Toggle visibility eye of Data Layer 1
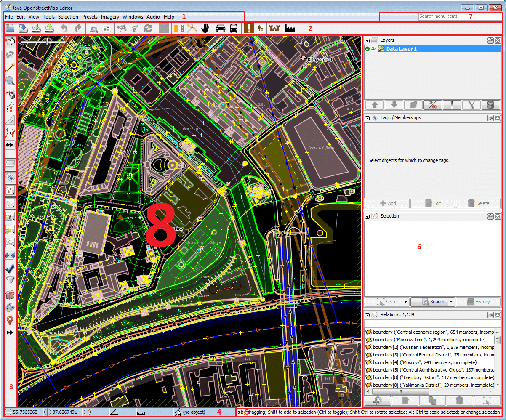This screenshot has height=420, width=506. tap(373, 49)
